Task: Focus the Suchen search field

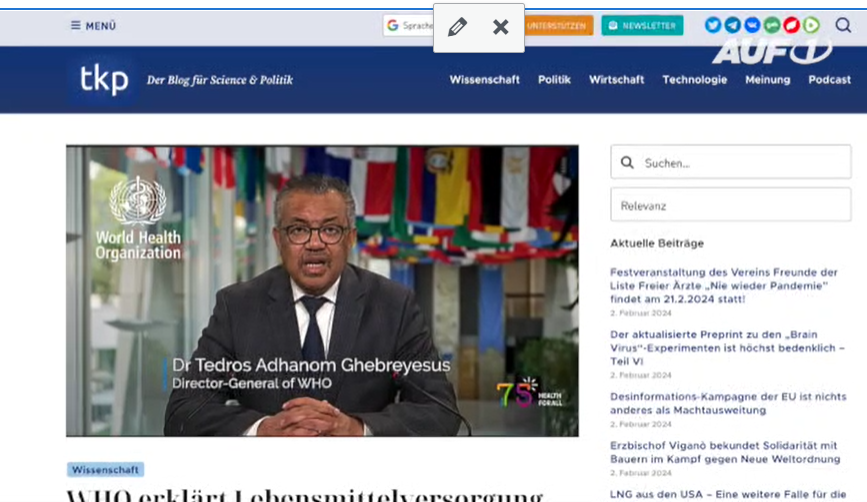Action: coord(731,162)
